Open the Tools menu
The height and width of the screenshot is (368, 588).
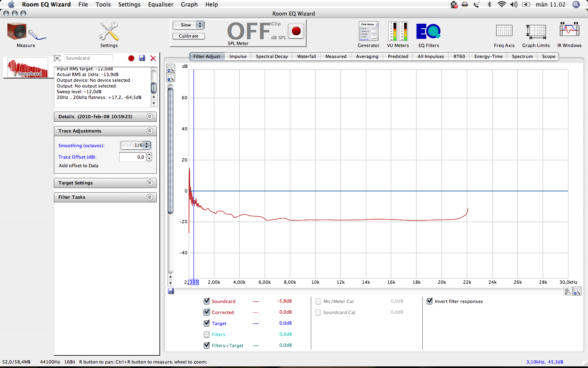point(103,4)
